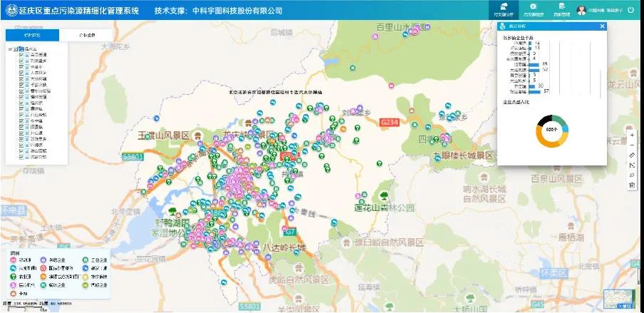Zoom in with the map plus button
This screenshot has width=644, height=313.
(x=632, y=135)
